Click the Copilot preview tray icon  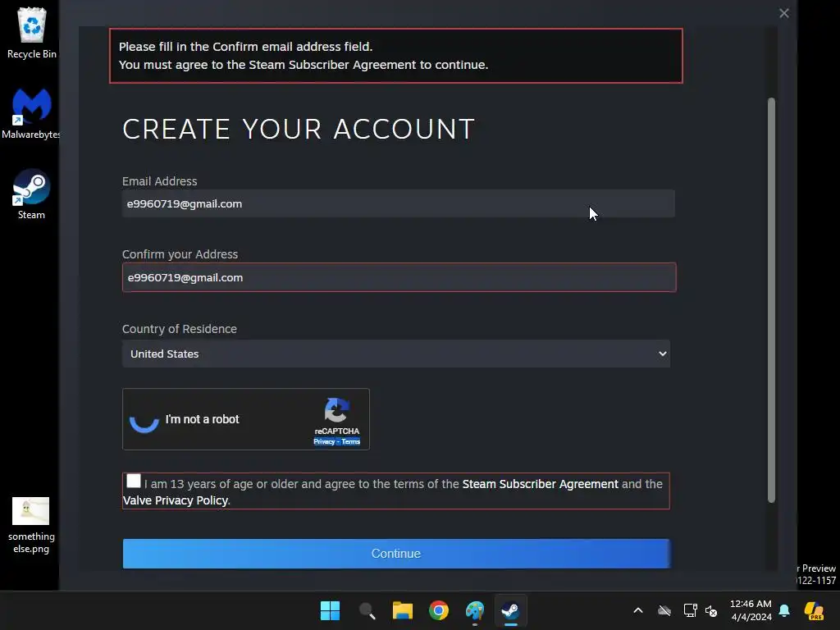pos(814,610)
